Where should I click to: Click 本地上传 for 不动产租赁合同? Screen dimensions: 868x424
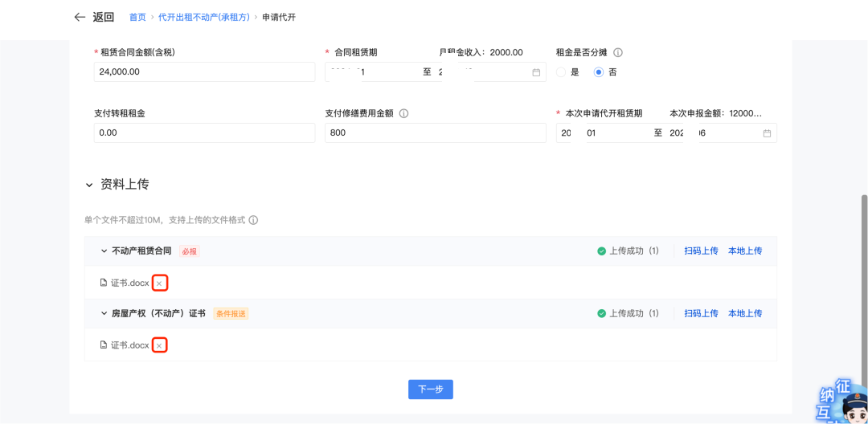coord(744,251)
